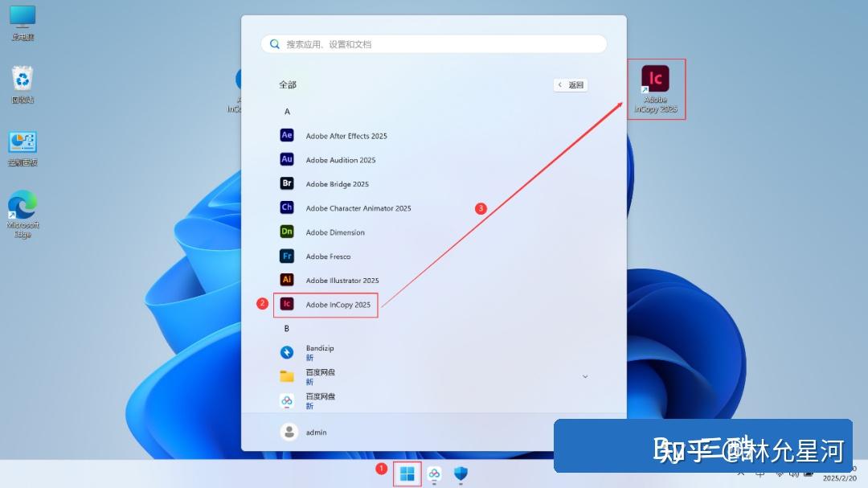Open Windows Security from the taskbar
This screenshot has width=868, height=488.
click(461, 474)
